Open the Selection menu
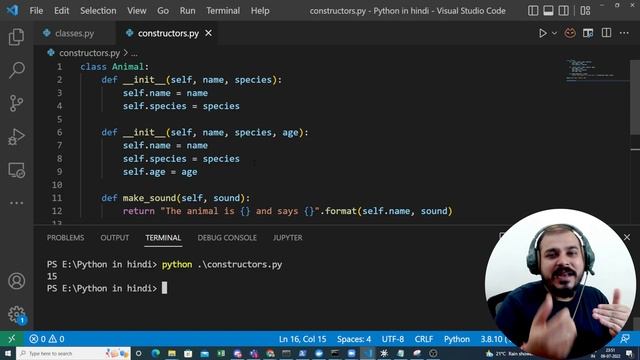 coord(98,11)
